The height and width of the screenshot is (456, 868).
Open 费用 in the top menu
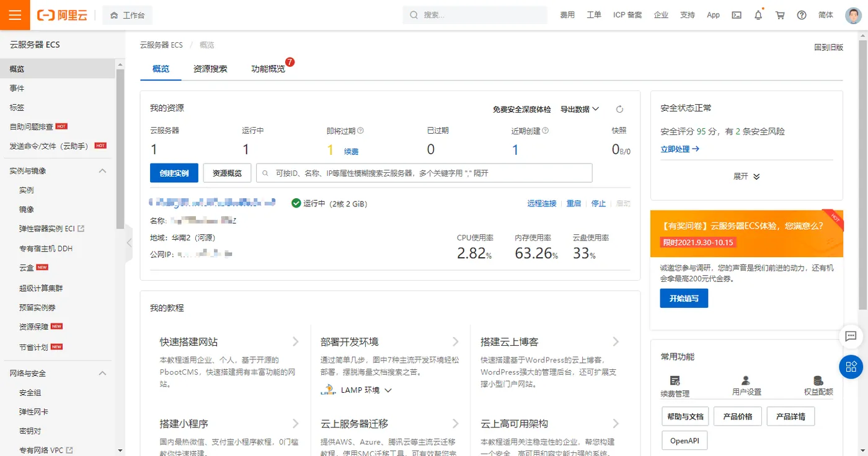click(x=567, y=15)
